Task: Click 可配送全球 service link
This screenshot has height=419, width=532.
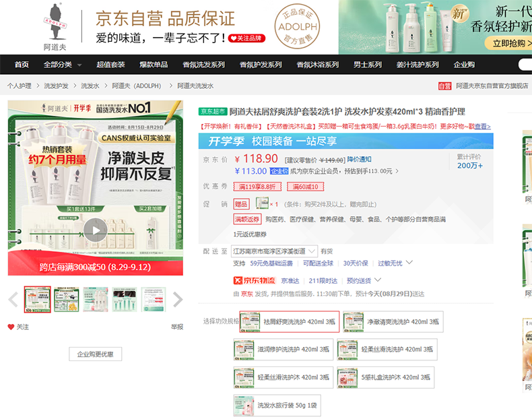Action: (x=319, y=263)
